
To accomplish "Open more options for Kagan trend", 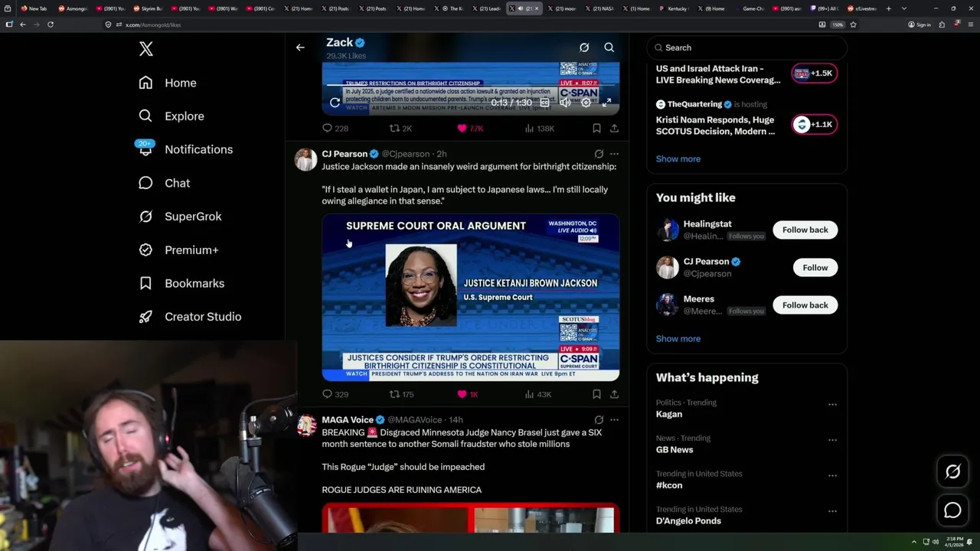I will pyautogui.click(x=832, y=404).
